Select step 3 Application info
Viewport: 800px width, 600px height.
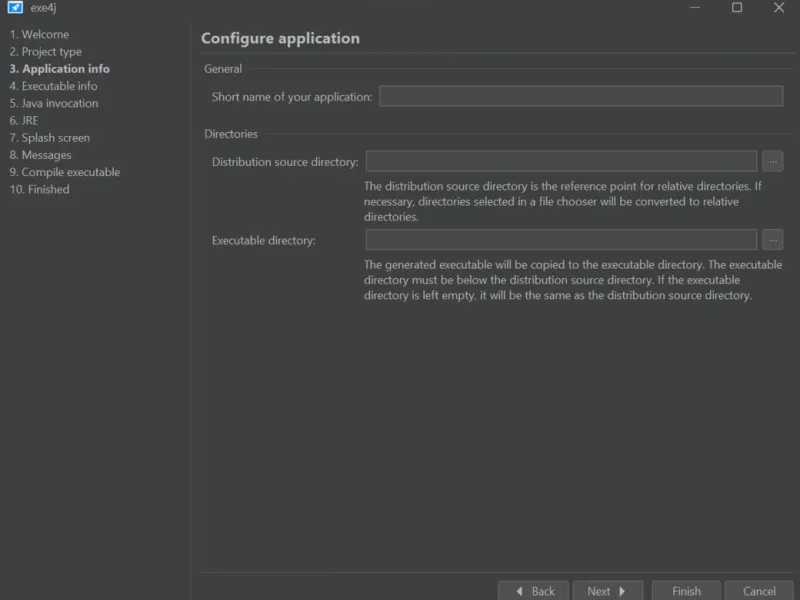59,69
